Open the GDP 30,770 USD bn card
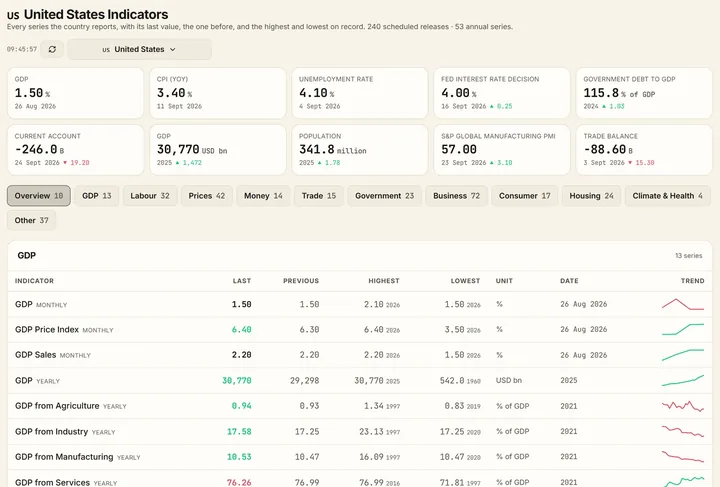The image size is (720, 487). 218,150
